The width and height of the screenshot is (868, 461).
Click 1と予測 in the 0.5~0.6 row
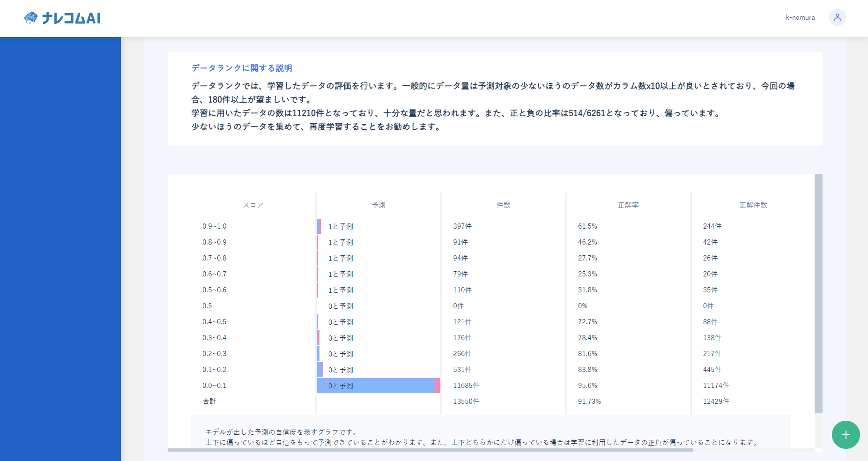pyautogui.click(x=341, y=290)
